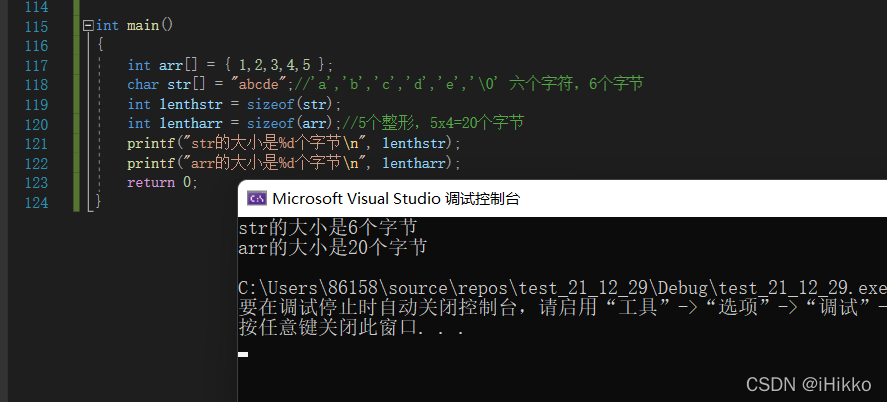The width and height of the screenshot is (887, 402).
Task: Click the executable path in console
Action: [x=562, y=288]
